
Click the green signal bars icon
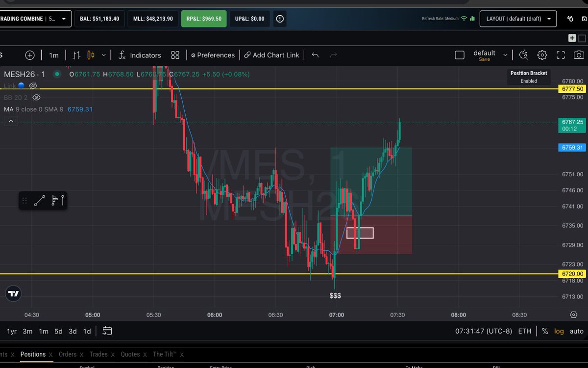pyautogui.click(x=472, y=19)
